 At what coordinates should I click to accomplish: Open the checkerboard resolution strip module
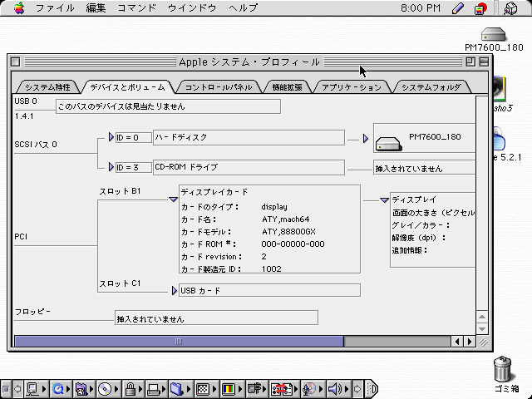[x=206, y=388]
